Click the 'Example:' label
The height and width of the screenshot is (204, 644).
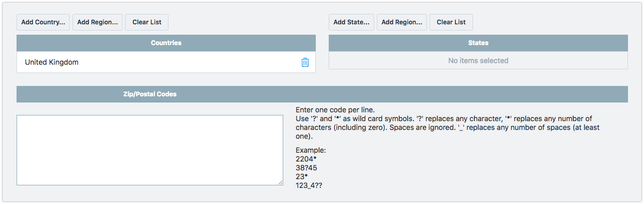click(x=311, y=150)
